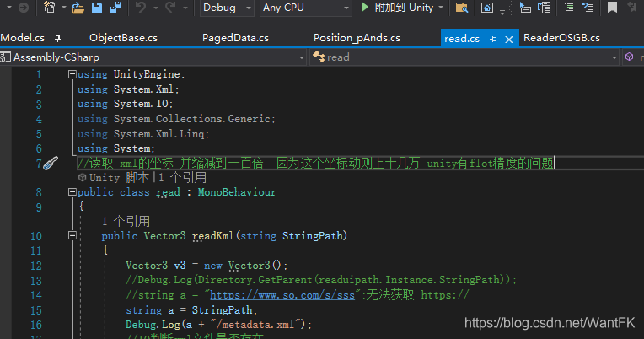Viewport: 644px width, 339px height.
Task: Click the Save All icon
Action: pyautogui.click(x=115, y=7)
